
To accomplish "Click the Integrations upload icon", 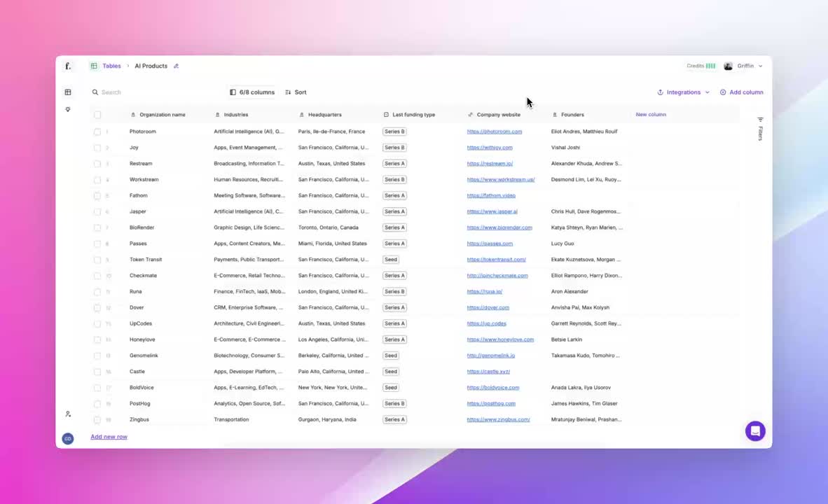I will click(660, 92).
